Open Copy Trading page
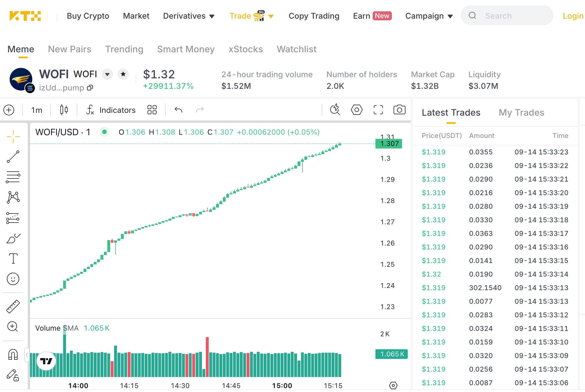 (x=314, y=16)
